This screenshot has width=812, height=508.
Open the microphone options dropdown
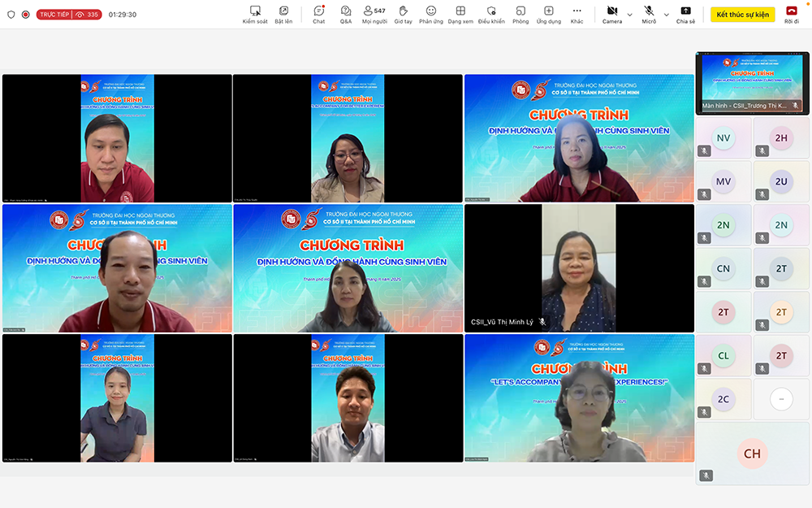point(666,14)
